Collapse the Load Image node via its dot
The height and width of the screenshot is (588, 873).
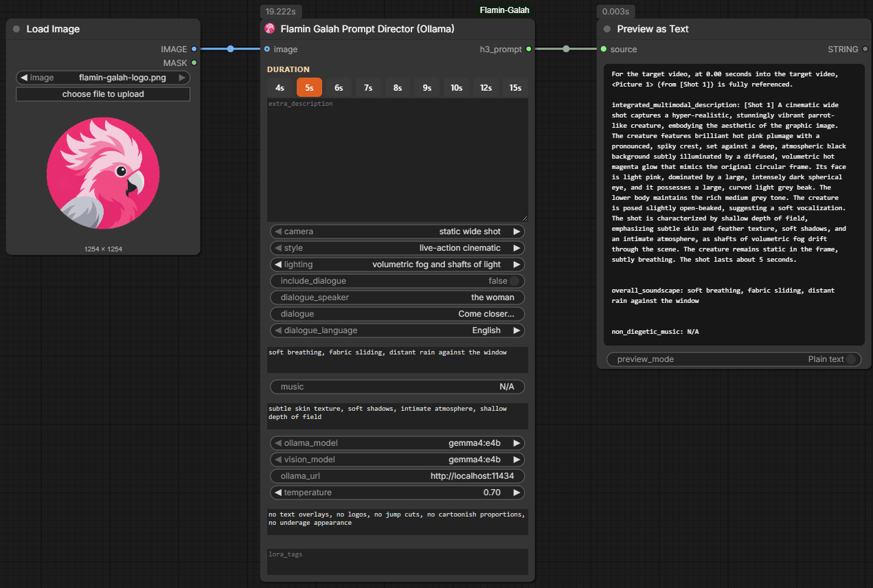click(16, 29)
